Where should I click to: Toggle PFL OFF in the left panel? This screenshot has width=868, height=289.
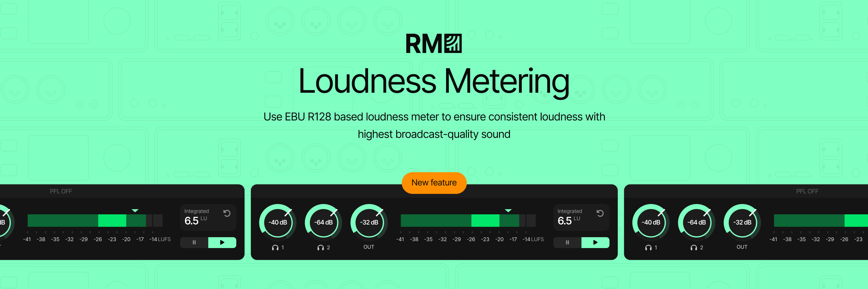click(x=61, y=191)
